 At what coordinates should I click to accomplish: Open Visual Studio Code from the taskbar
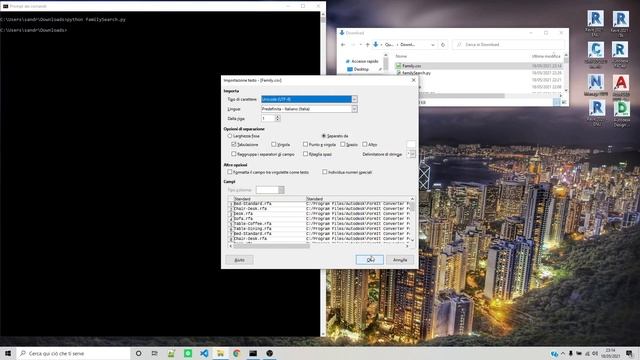(x=204, y=353)
